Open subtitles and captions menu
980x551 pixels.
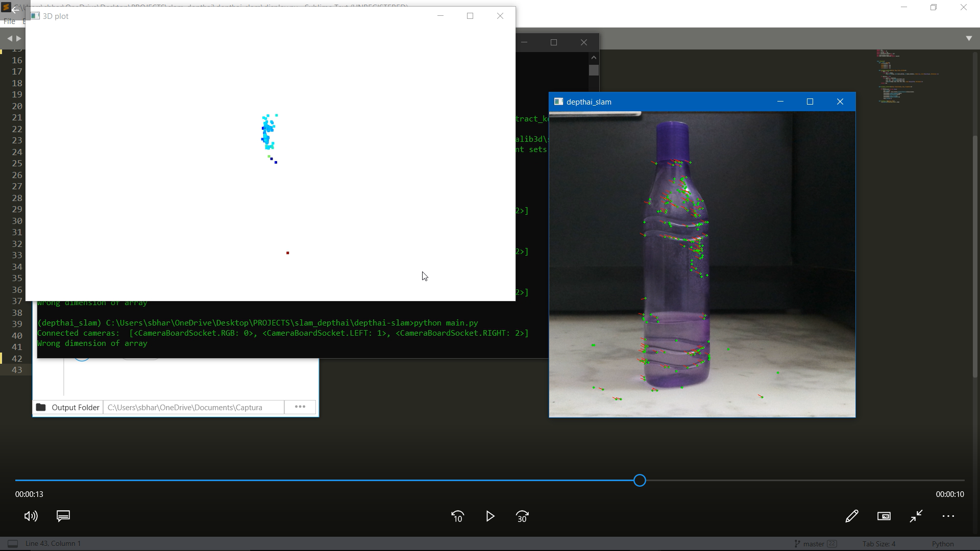coord(63,516)
